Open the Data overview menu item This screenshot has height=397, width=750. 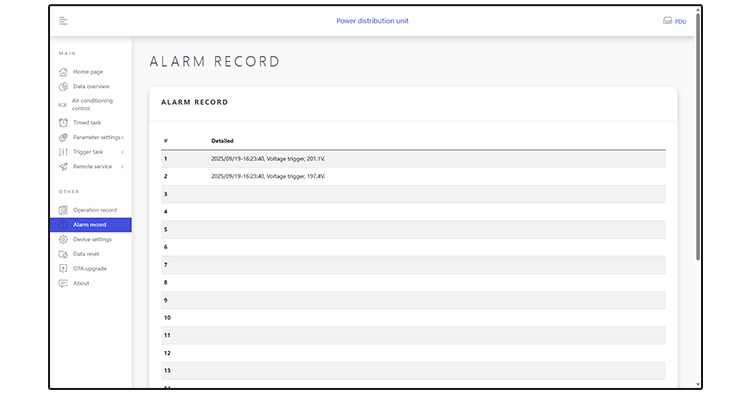click(x=91, y=87)
